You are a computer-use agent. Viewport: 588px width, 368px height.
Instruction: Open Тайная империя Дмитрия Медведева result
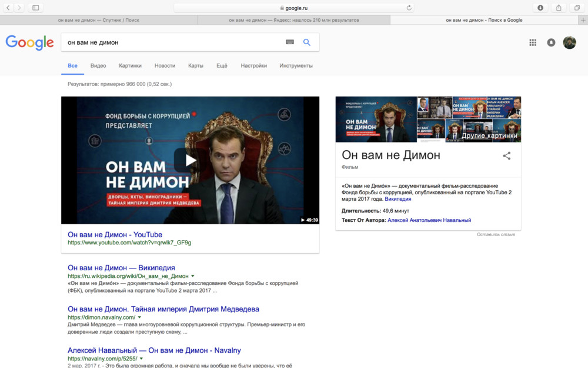tap(163, 309)
